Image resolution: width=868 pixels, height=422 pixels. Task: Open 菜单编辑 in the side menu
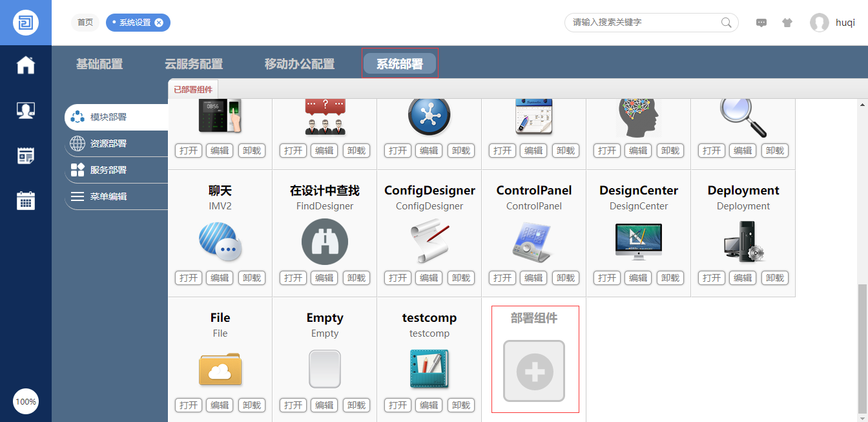pyautogui.click(x=108, y=196)
